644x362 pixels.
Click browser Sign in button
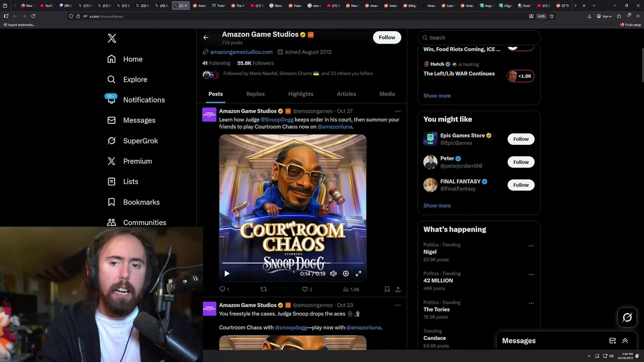click(604, 16)
